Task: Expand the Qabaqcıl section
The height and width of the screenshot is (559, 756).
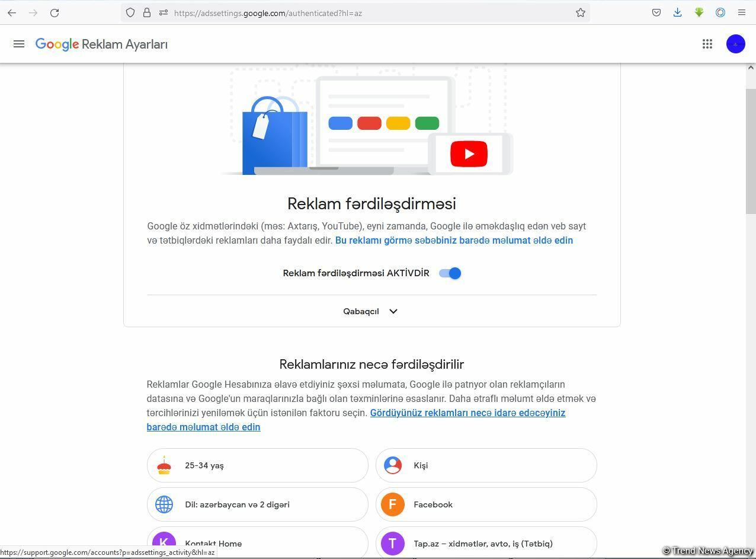Action: pyautogui.click(x=371, y=311)
